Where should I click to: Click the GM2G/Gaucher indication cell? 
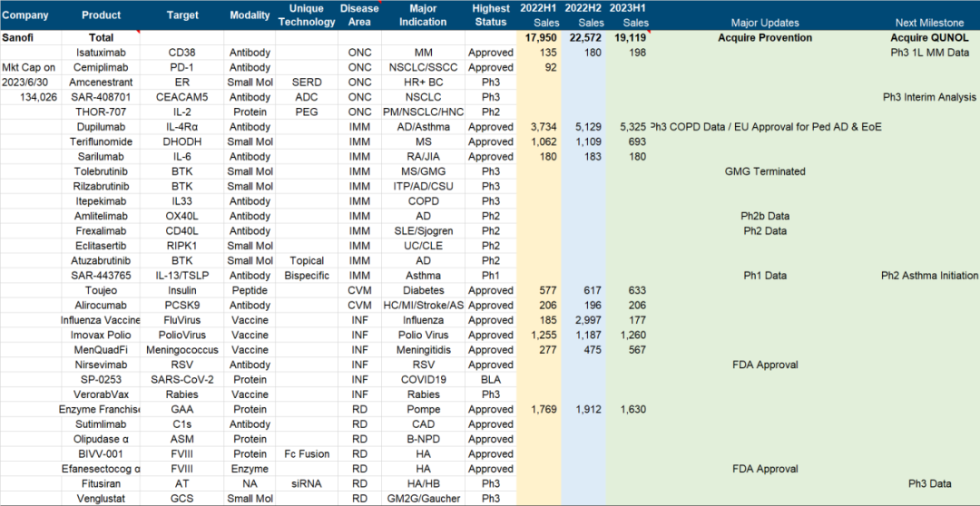coord(423,499)
